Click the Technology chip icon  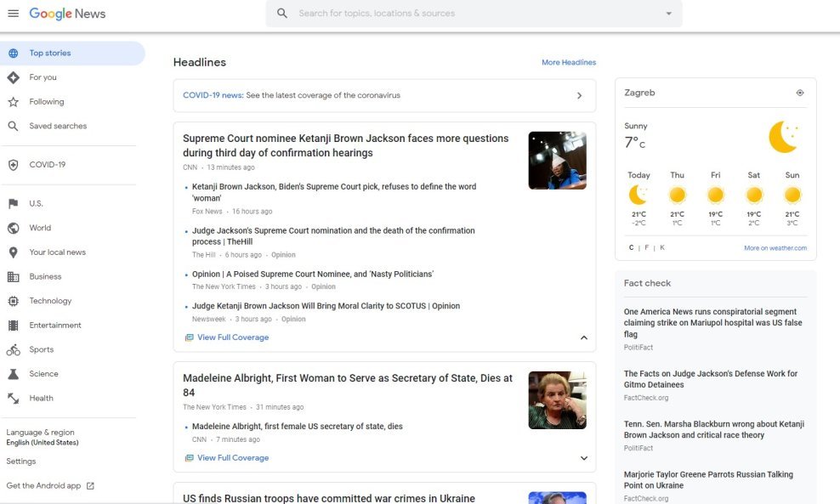pos(14,301)
